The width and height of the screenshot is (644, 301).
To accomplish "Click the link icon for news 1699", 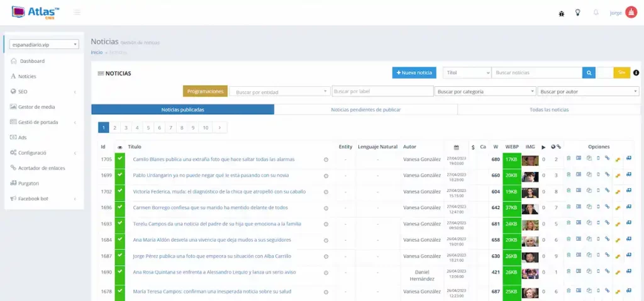I will point(607,175).
